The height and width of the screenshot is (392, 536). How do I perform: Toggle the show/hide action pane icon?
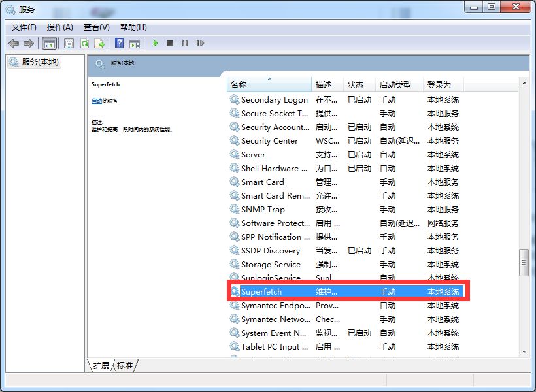coord(135,43)
